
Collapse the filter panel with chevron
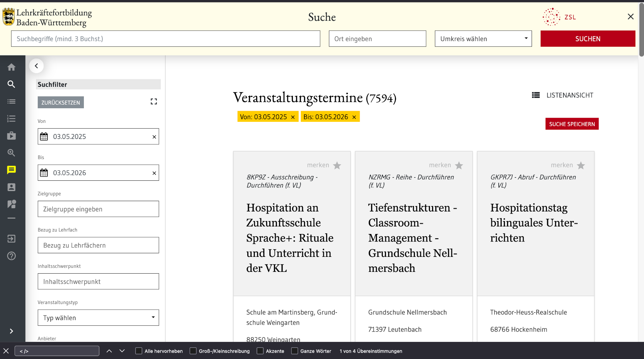(x=36, y=66)
